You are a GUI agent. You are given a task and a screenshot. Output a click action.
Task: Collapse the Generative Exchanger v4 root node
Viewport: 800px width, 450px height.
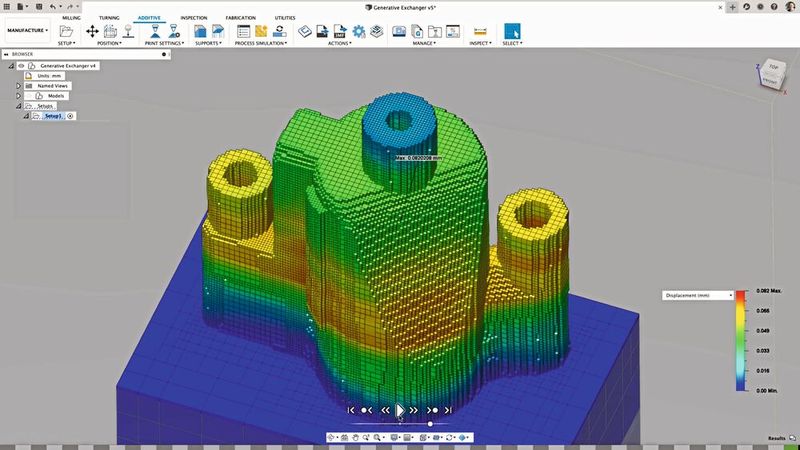(11, 66)
